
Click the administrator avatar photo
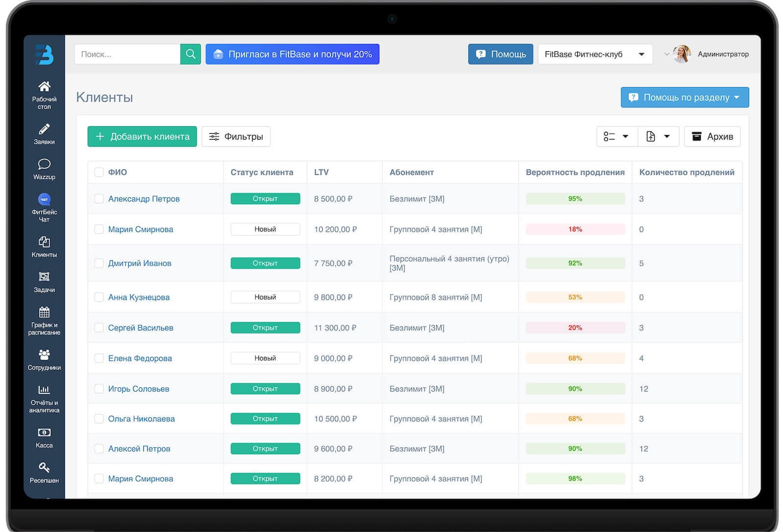pyautogui.click(x=682, y=54)
